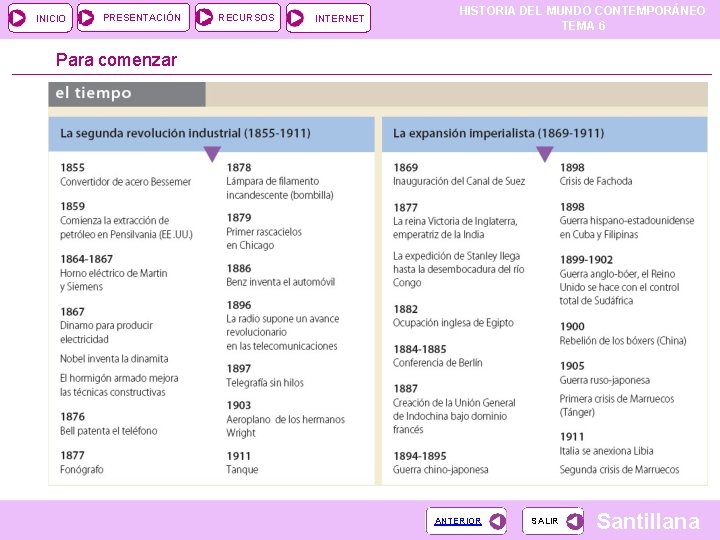Click 'Bell patenta el teléfono' entry

tap(109, 431)
